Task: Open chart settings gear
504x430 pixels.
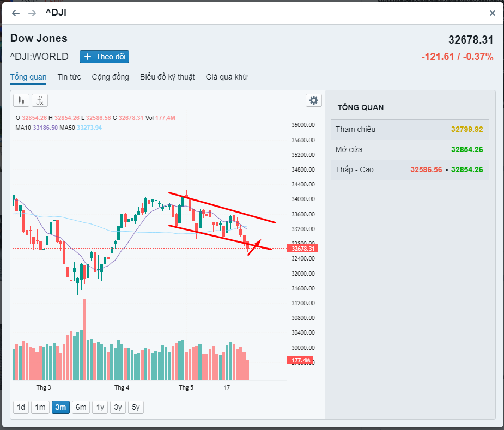Action: 314,100
